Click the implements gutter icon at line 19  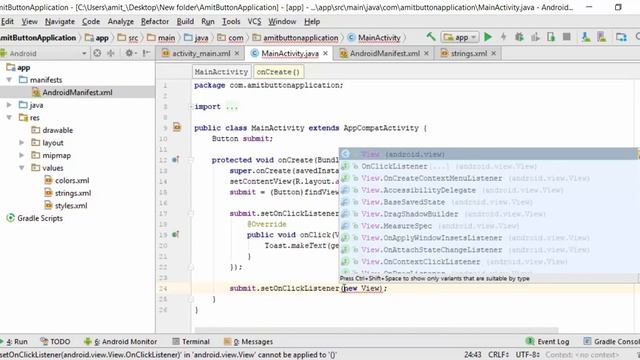tap(176, 235)
